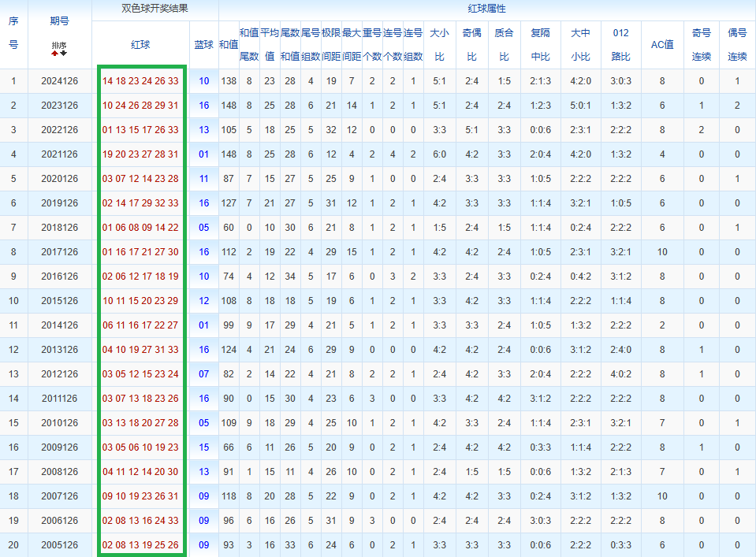Click the 最大间距 column header
The width and height of the screenshot is (756, 557).
pyautogui.click(x=352, y=44)
